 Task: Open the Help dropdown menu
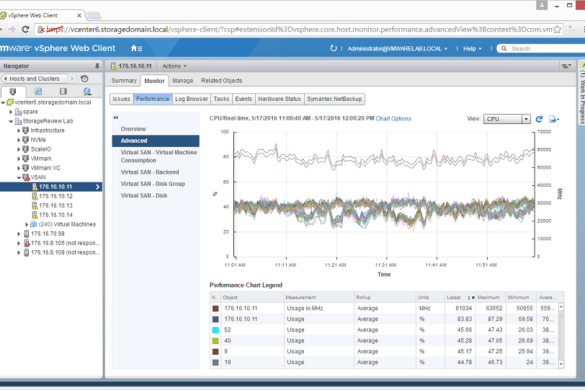point(472,49)
